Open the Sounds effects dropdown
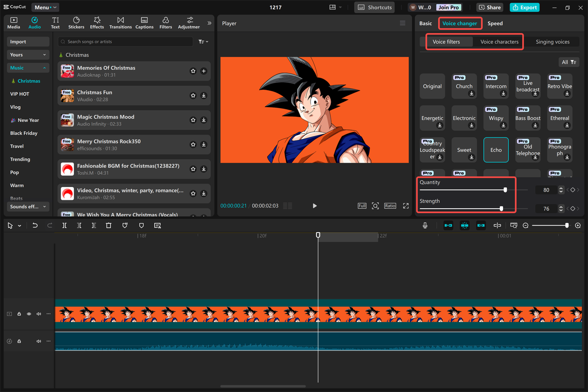The image size is (588, 392). pos(28,206)
